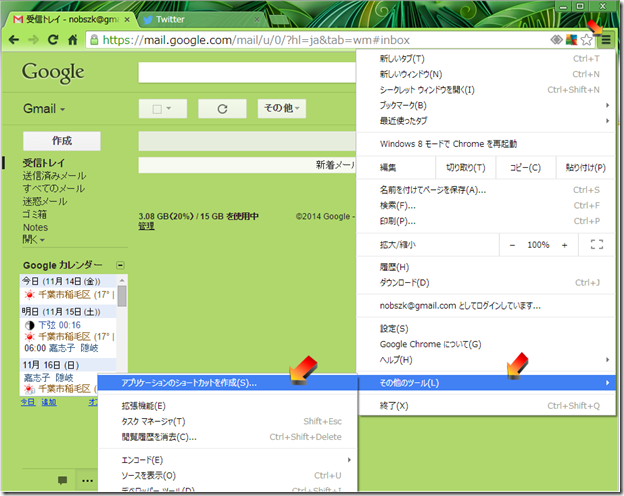Expand the エンコード(E) submenu
The height and width of the screenshot is (496, 624).
pos(228,460)
